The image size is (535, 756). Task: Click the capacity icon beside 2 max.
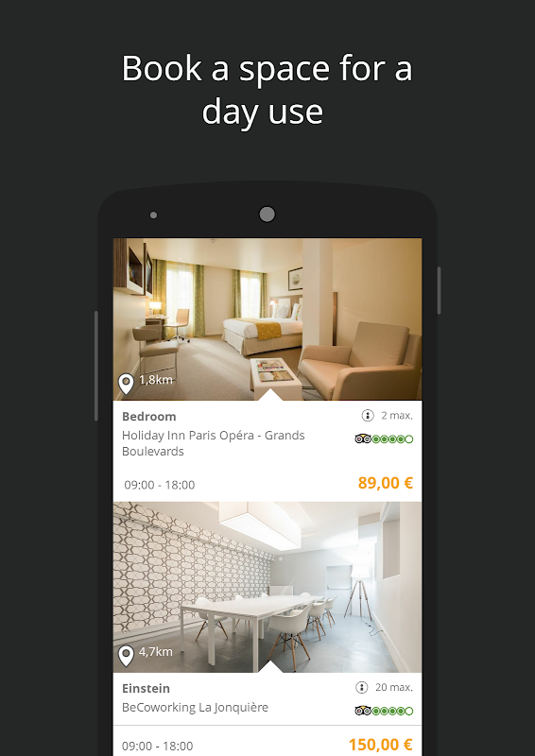368,415
